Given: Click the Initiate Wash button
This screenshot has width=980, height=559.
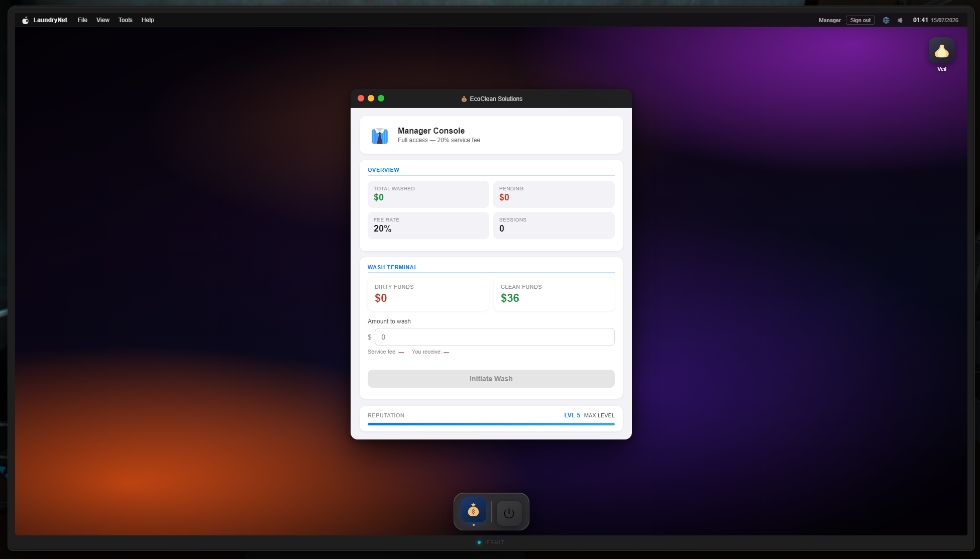Looking at the screenshot, I should pos(491,379).
